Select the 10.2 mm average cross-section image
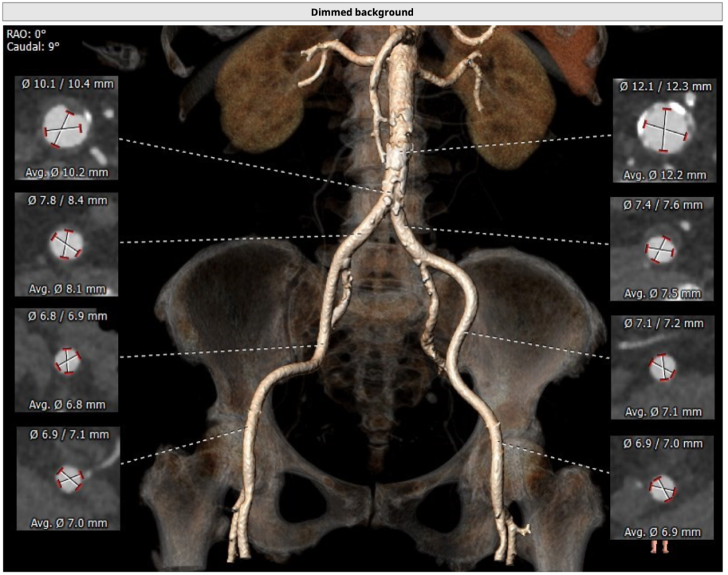Screen dimensions: 728x575 pyautogui.click(x=65, y=128)
